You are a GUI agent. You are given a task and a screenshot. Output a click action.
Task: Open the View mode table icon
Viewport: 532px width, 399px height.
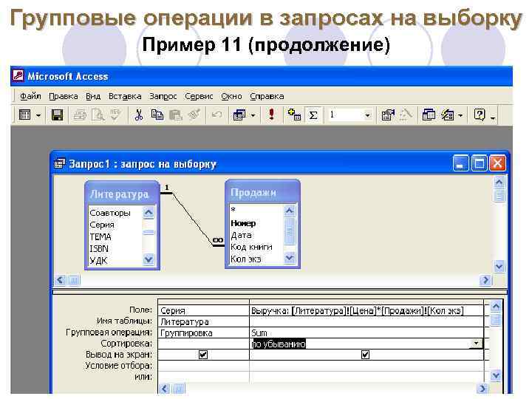click(x=25, y=115)
